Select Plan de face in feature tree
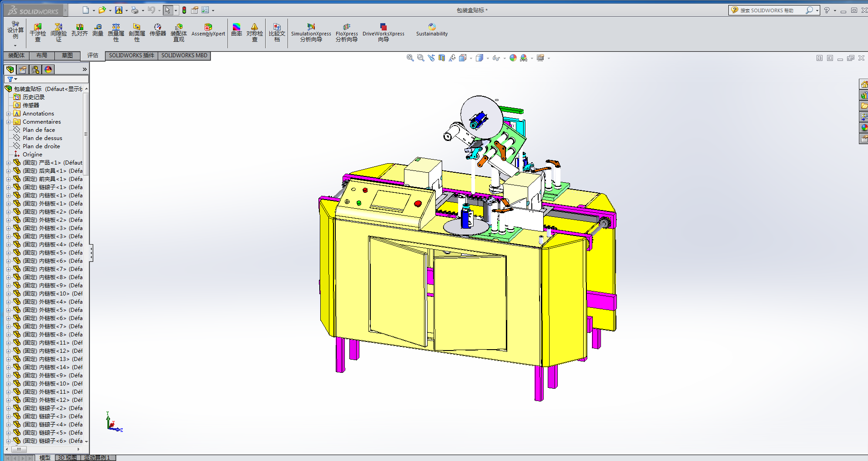This screenshot has width=868, height=461. 39,130
